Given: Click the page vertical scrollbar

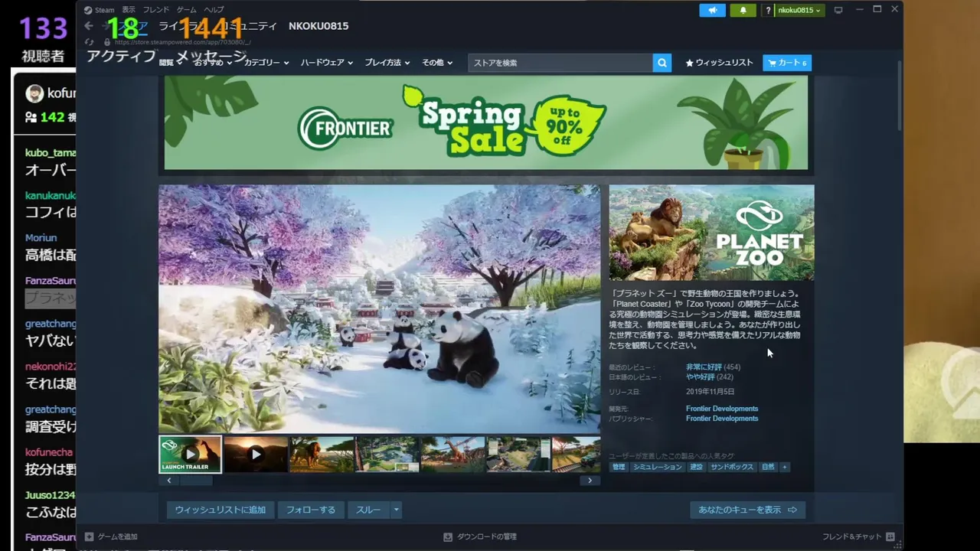Looking at the screenshot, I should point(899,96).
